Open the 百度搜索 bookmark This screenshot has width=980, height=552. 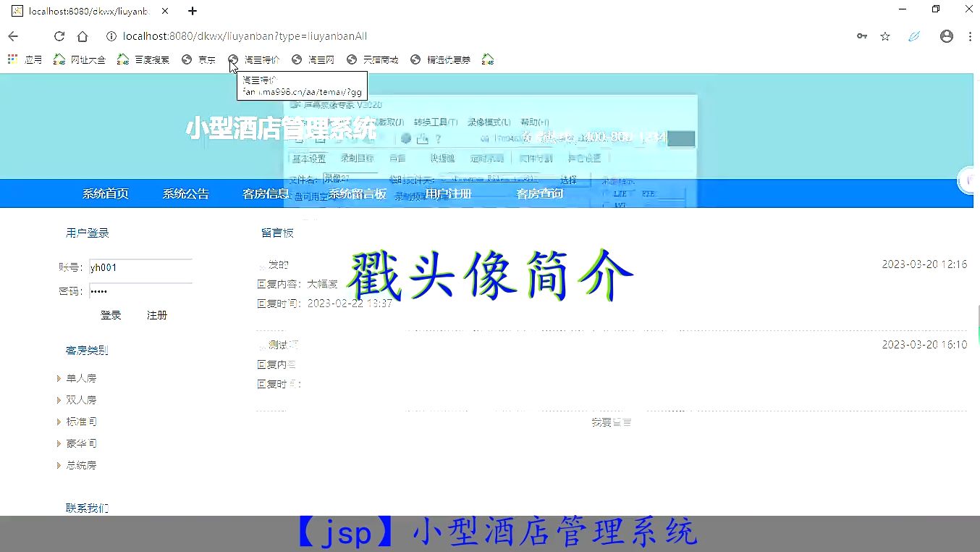tap(143, 59)
